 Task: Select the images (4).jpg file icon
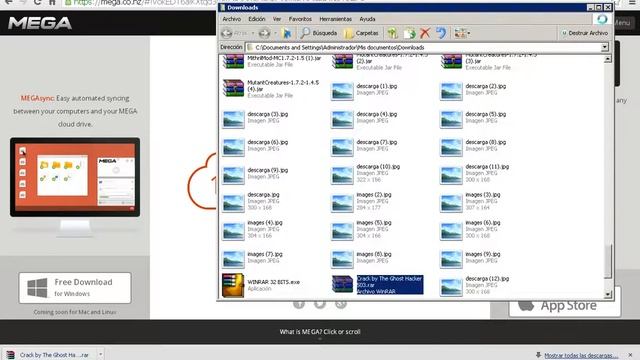(x=233, y=231)
